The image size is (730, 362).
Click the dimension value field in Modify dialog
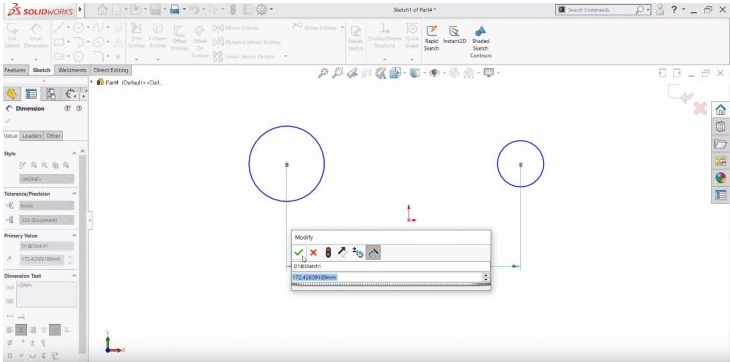pyautogui.click(x=387, y=277)
